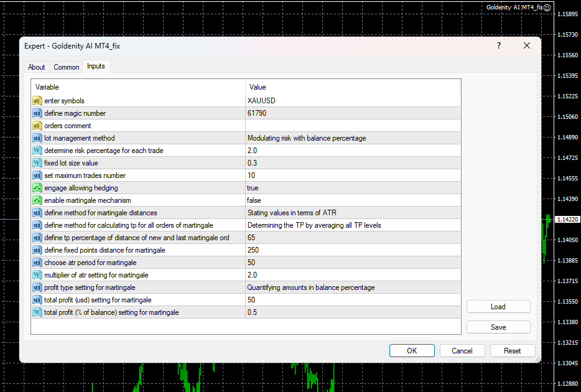Image resolution: width=581 pixels, height=392 pixels.
Task: Click the total profit (usd) value 50
Action: [x=353, y=300]
